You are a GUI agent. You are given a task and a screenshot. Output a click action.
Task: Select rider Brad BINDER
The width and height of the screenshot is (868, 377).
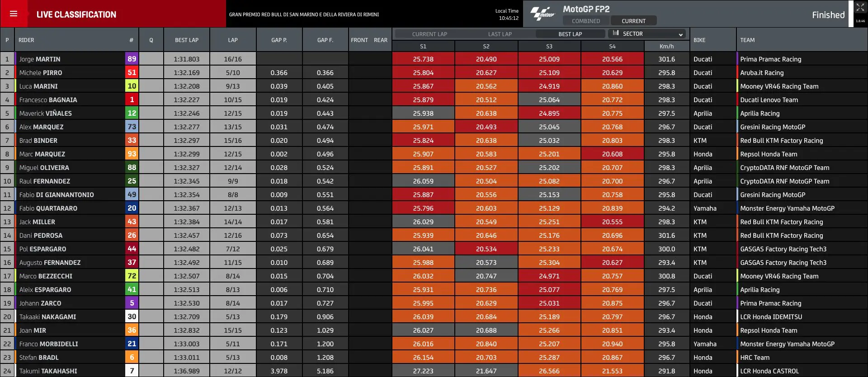click(38, 141)
